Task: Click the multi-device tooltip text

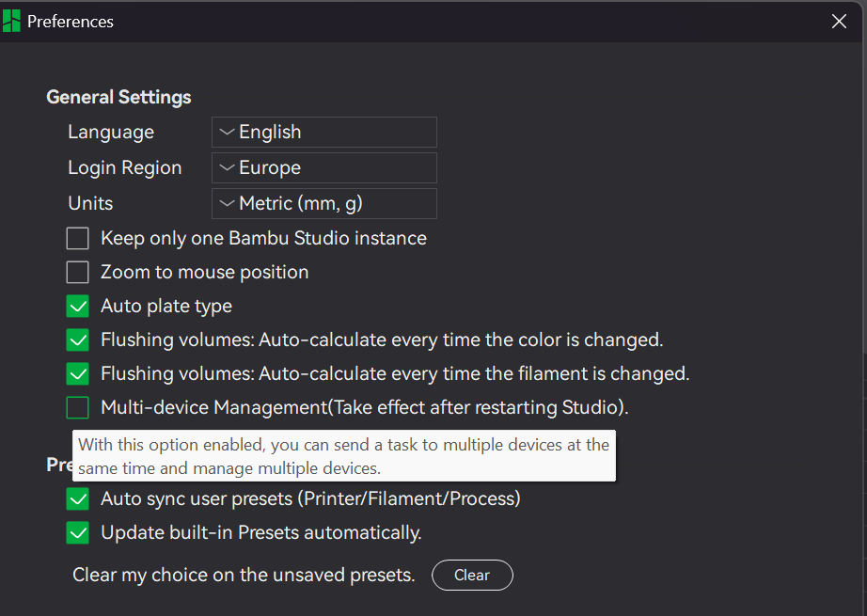Action: pyautogui.click(x=343, y=456)
